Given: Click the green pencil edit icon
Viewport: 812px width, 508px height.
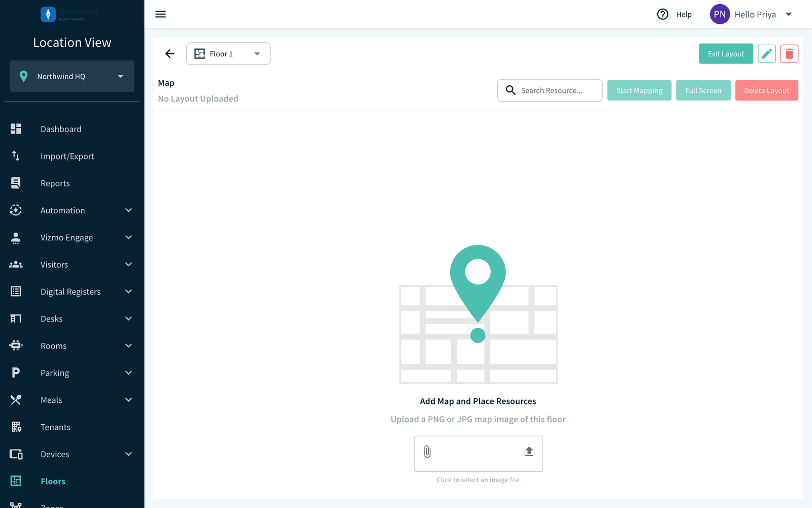Looking at the screenshot, I should pos(766,53).
